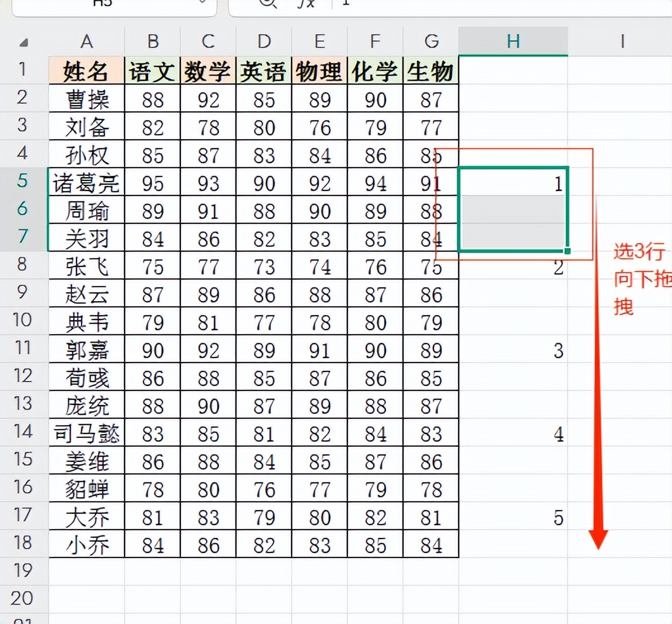Screen dimensions: 672x624
Task: Click the name cell 周瑜
Action: (87, 210)
